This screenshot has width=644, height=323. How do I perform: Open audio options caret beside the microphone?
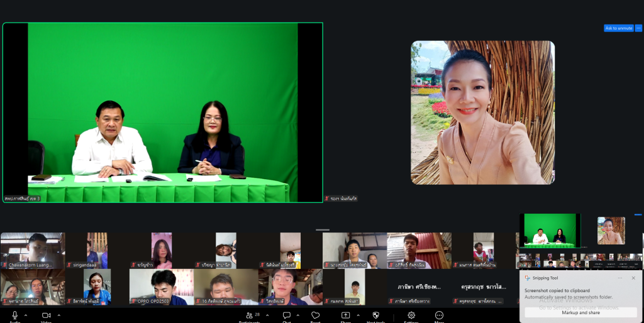[x=26, y=315]
